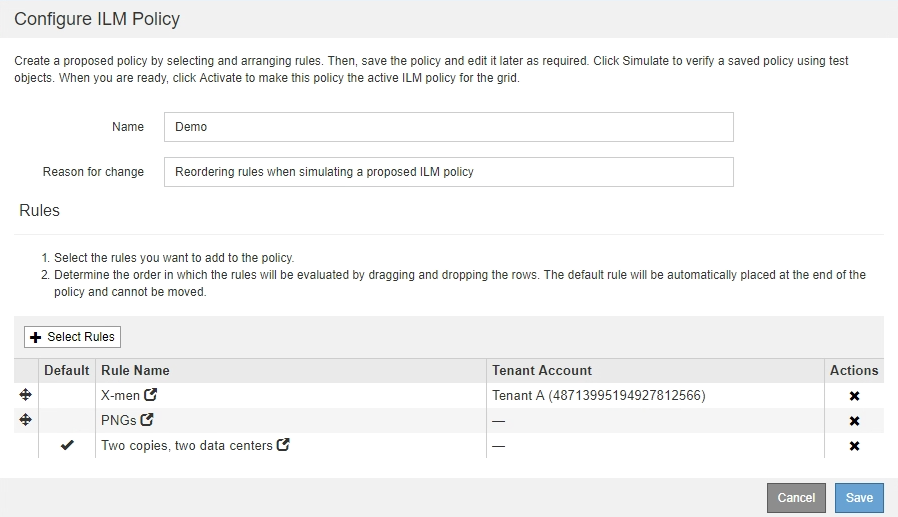898x517 pixels.
Task: Click the Default column header
Action: click(67, 370)
